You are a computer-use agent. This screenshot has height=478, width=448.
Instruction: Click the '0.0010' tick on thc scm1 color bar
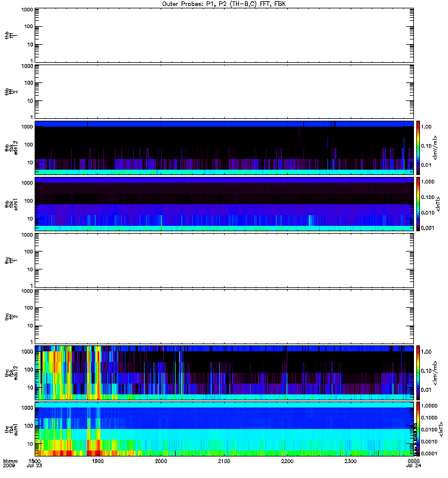429,442
